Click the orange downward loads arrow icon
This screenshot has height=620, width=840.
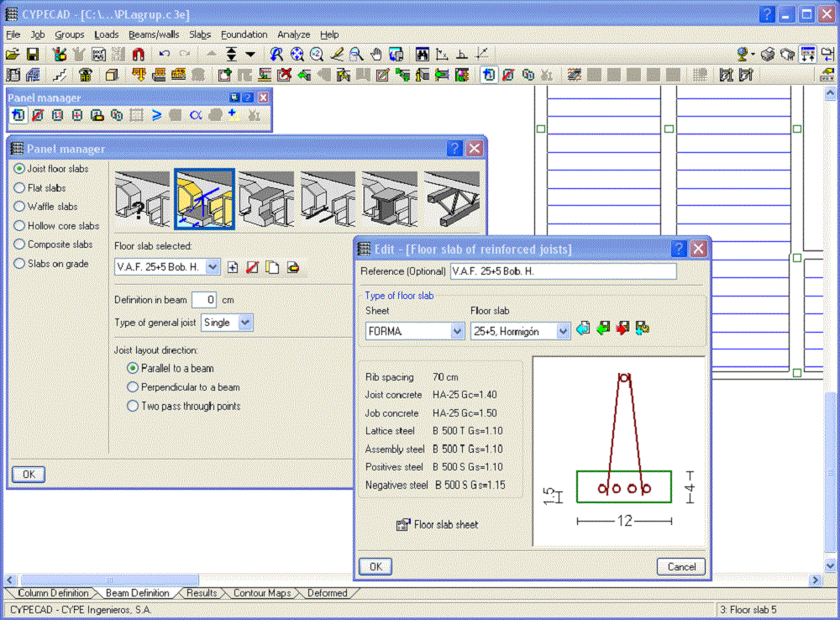coord(139,75)
